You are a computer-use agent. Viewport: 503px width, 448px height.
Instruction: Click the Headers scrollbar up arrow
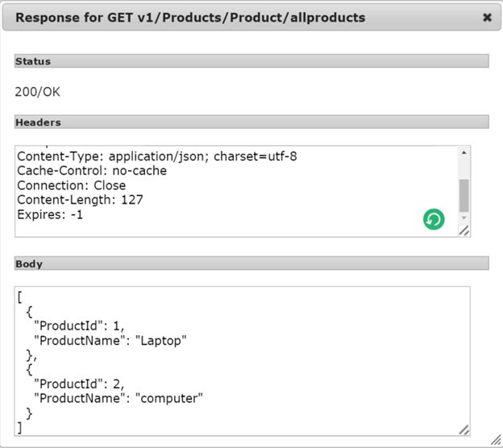[464, 152]
